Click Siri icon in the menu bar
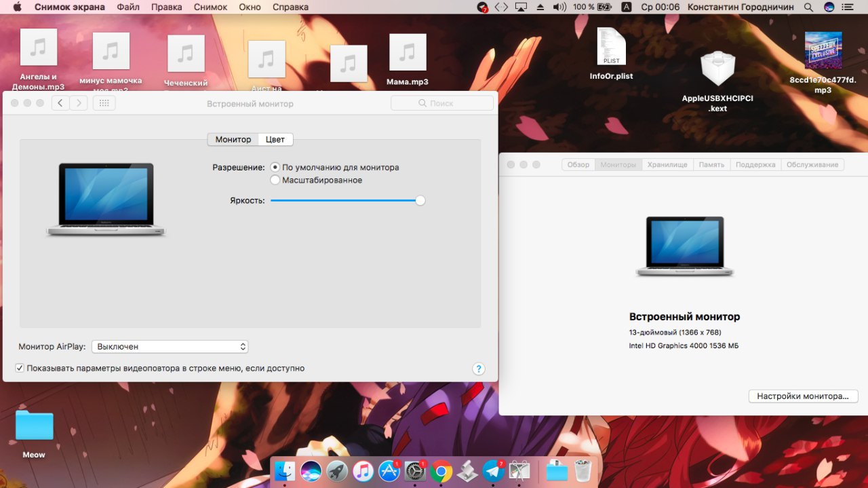 pyautogui.click(x=829, y=7)
